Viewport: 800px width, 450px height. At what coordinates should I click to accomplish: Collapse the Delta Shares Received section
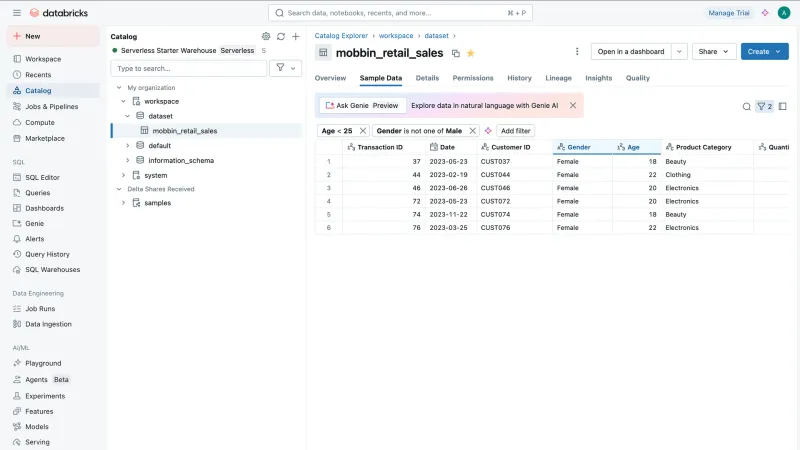(x=119, y=189)
